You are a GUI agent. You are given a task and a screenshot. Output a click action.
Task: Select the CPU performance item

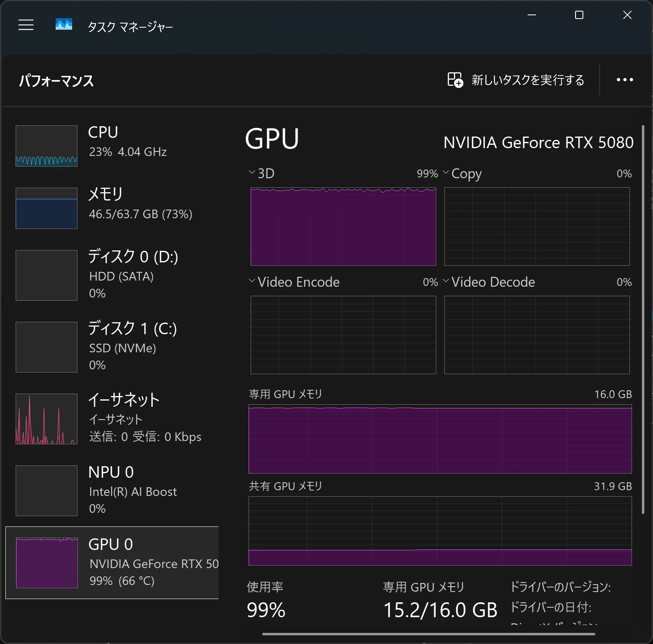coord(112,146)
